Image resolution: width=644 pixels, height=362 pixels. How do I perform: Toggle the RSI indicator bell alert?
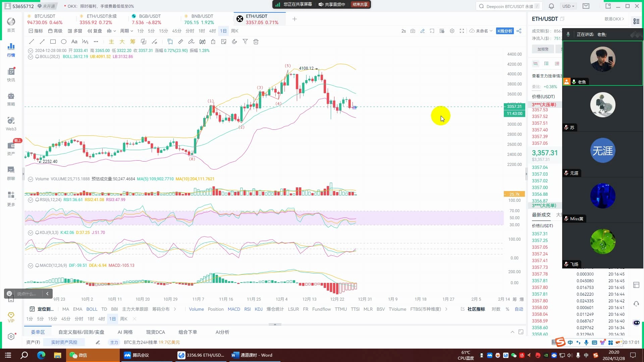37,200
